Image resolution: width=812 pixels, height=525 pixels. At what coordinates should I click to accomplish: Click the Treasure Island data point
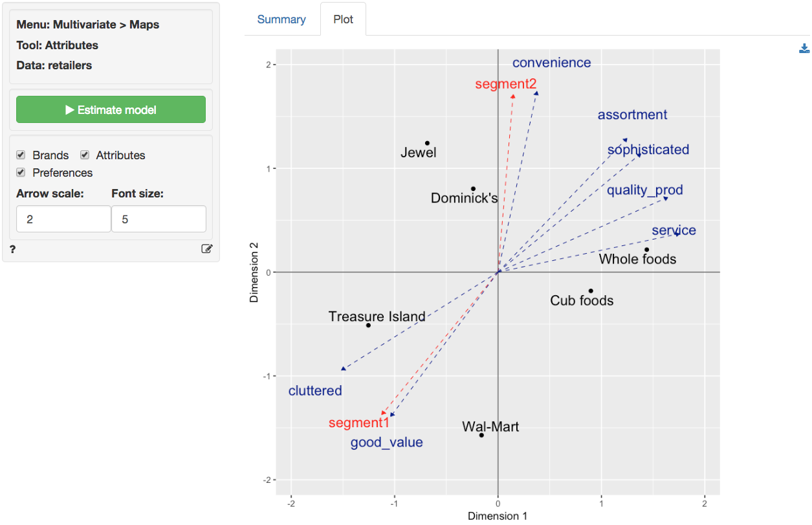click(368, 325)
